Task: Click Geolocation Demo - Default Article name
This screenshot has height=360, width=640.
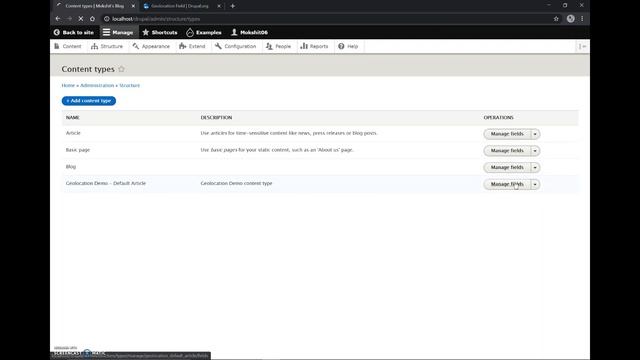Action: point(106,183)
